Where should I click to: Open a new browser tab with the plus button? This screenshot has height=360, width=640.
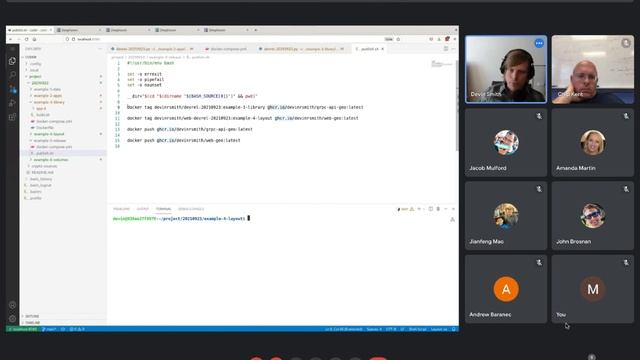tap(256, 30)
